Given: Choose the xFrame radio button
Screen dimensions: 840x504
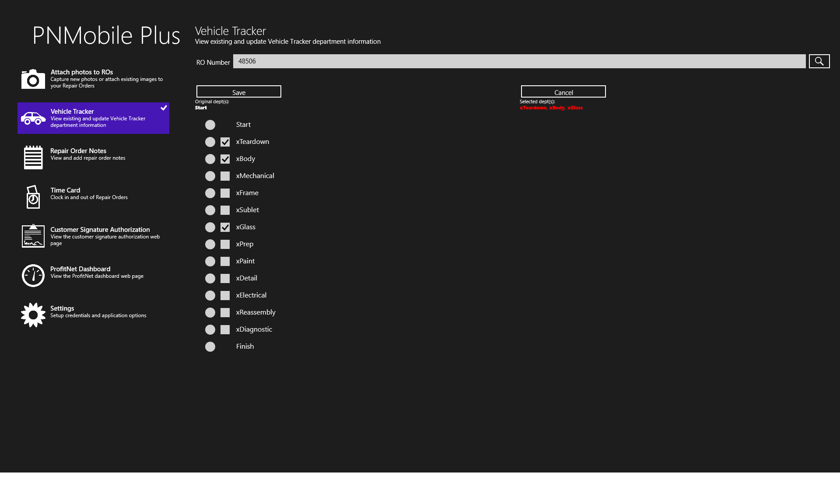Looking at the screenshot, I should 210,193.
